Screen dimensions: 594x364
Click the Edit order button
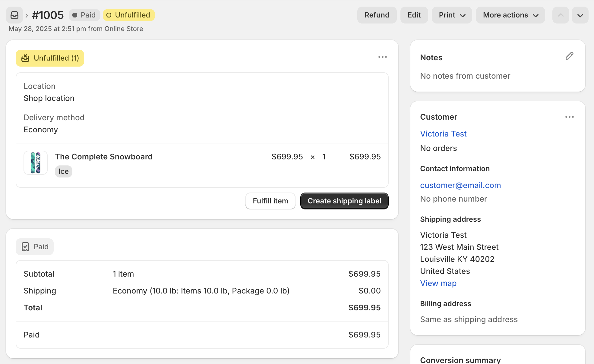(x=414, y=15)
